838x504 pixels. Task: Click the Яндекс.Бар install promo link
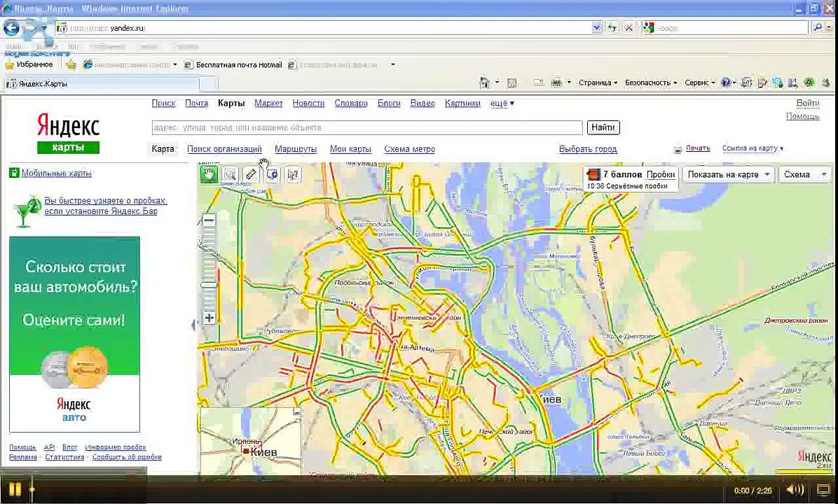(x=106, y=206)
